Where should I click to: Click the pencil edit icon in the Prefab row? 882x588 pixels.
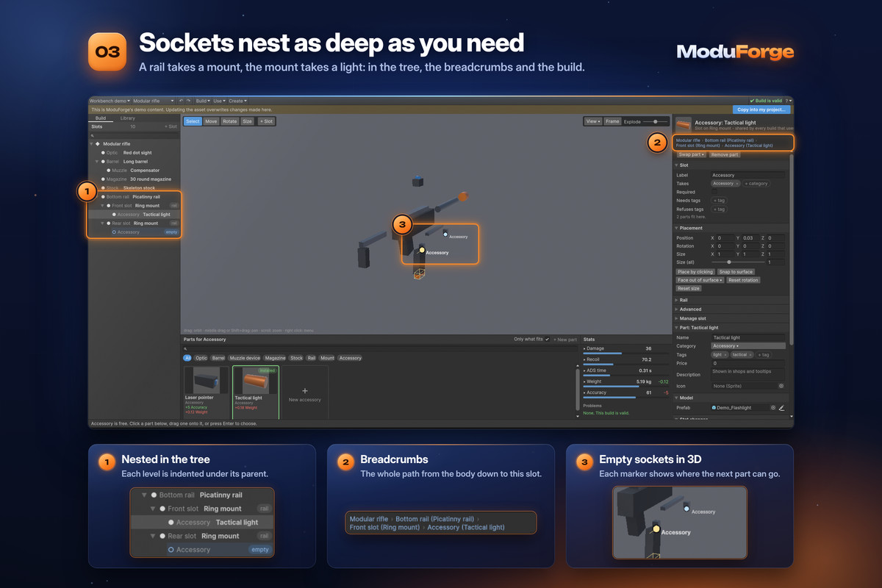coord(782,407)
